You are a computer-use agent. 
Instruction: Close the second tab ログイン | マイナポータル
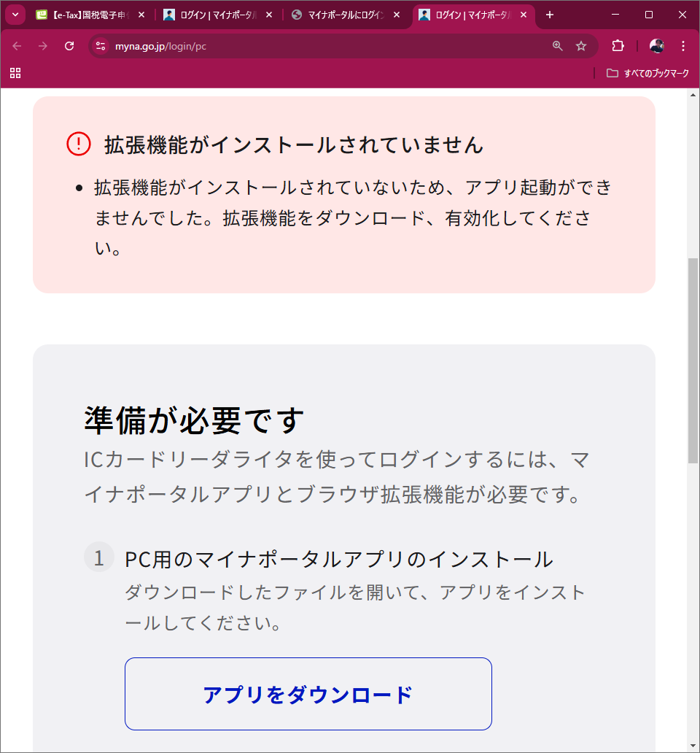pyautogui.click(x=269, y=15)
